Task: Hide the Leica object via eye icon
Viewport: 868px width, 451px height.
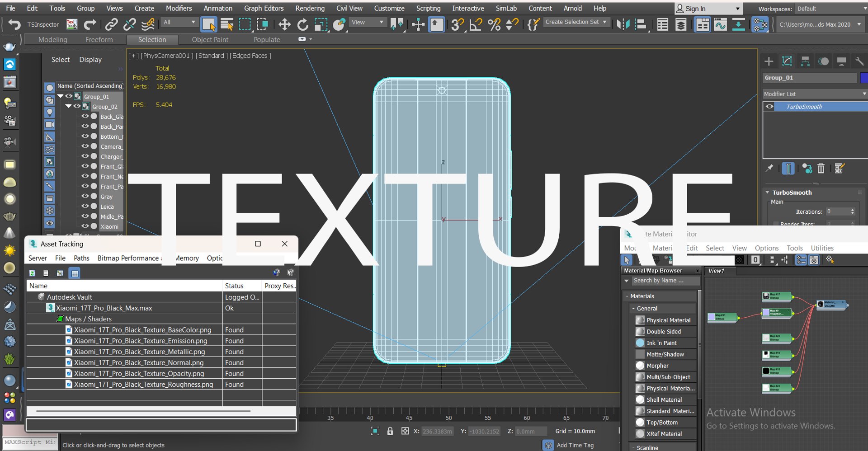Action: [x=85, y=206]
